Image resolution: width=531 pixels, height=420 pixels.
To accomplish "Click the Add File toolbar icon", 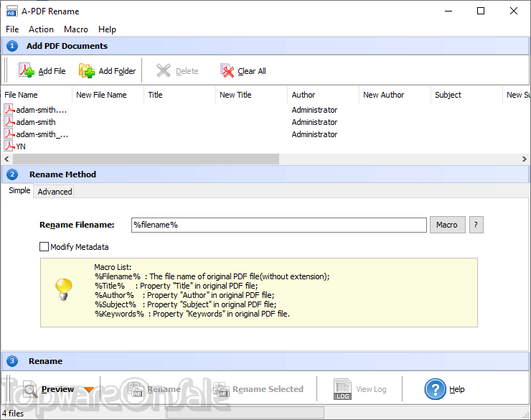I will tap(27, 70).
